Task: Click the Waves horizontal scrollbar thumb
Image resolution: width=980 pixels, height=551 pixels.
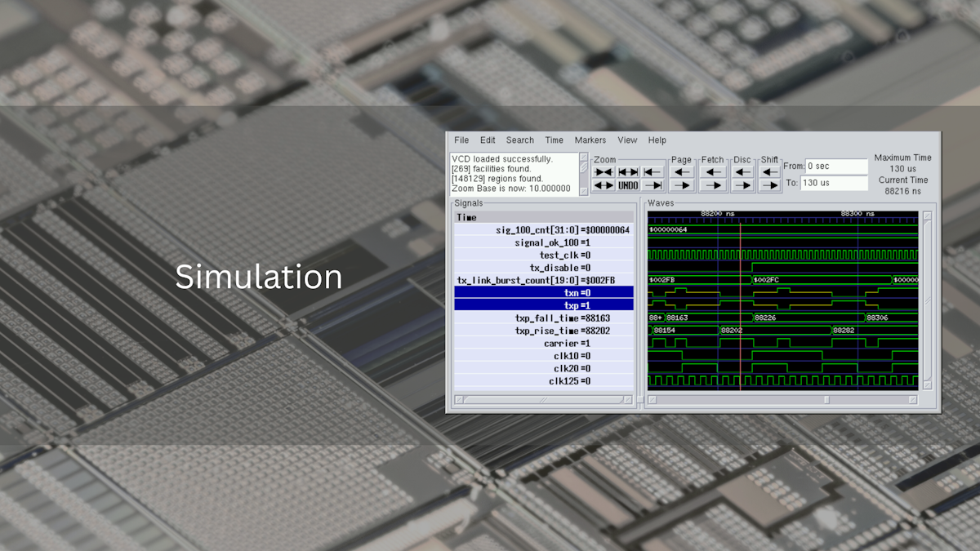Action: (x=826, y=399)
